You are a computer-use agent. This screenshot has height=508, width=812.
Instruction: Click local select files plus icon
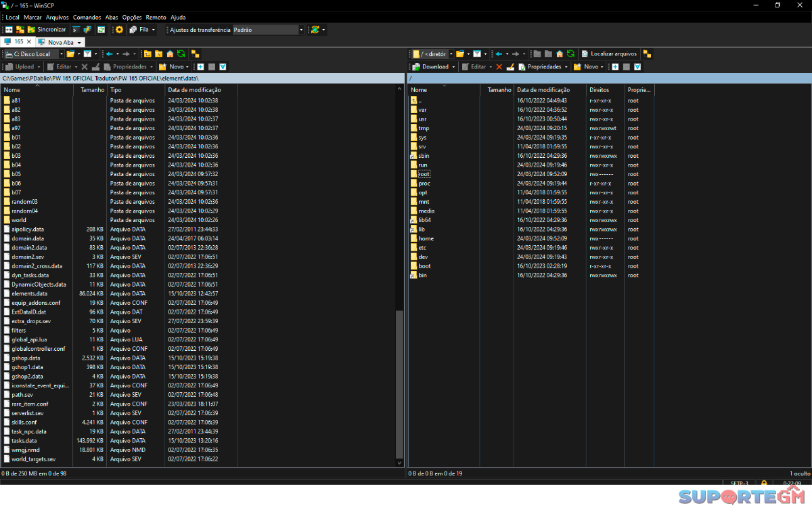pyautogui.click(x=200, y=67)
